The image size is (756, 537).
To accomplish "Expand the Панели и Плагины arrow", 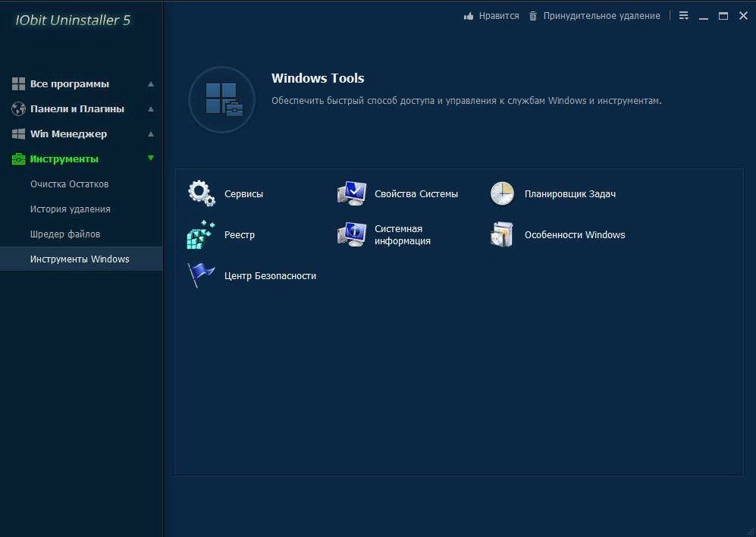I will (150, 109).
